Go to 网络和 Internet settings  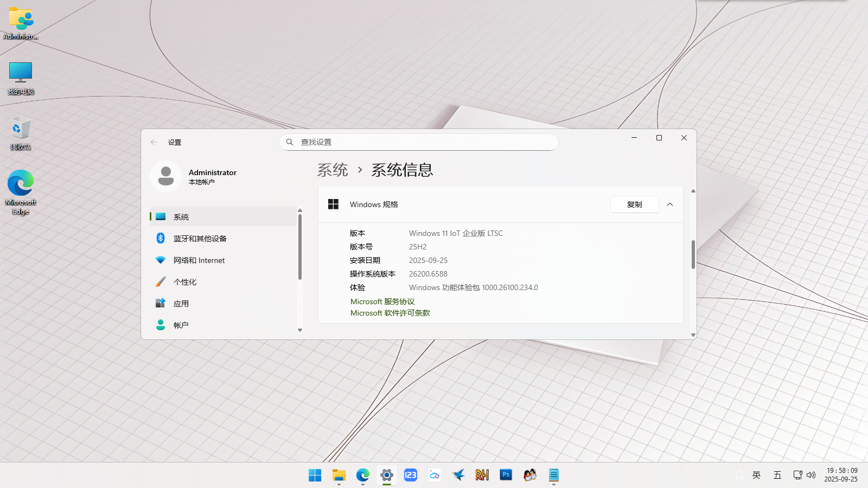point(223,260)
